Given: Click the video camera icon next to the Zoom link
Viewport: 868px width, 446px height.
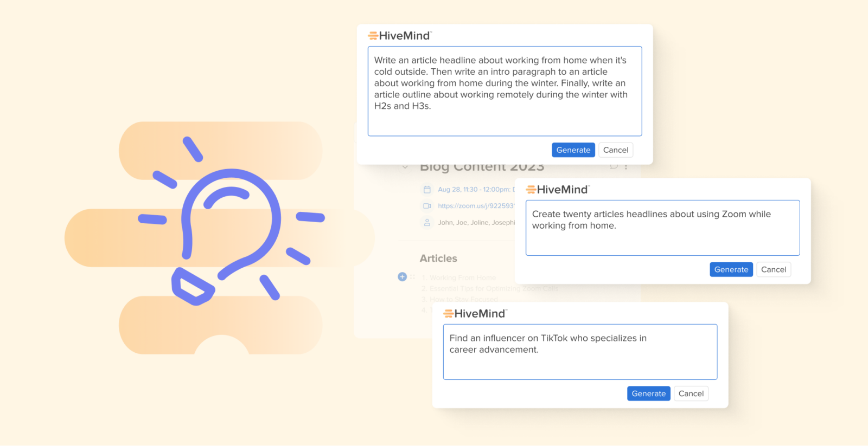Looking at the screenshot, I should coord(426,206).
